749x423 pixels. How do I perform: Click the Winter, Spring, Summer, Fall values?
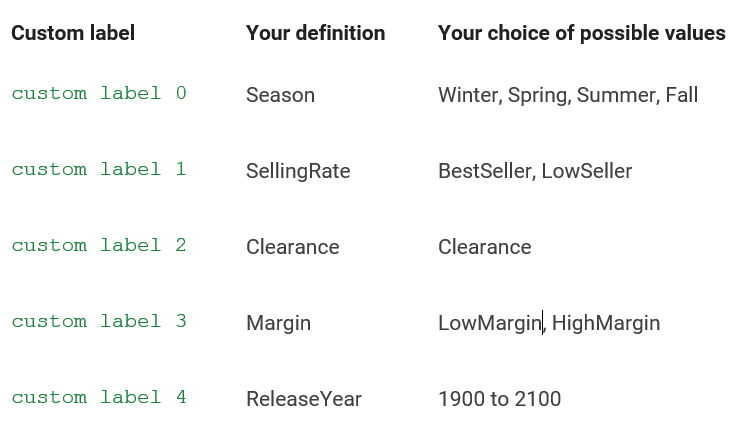(x=568, y=95)
